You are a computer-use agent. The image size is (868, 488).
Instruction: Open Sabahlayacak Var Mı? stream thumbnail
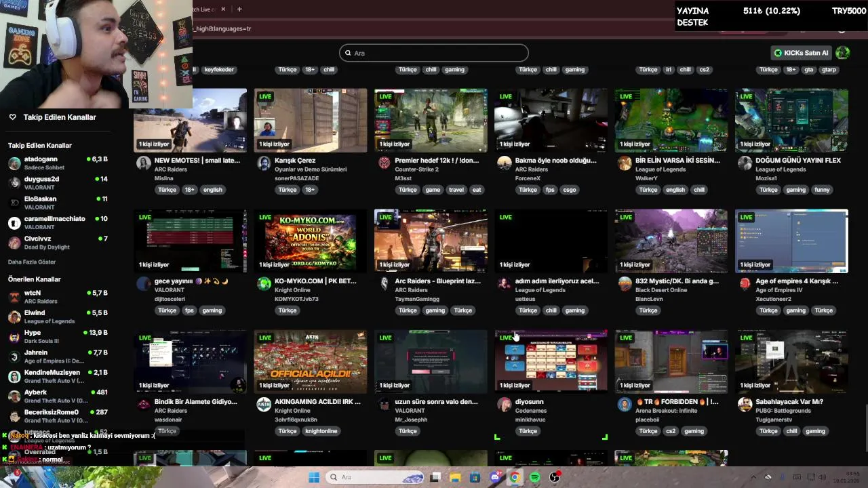coord(791,361)
